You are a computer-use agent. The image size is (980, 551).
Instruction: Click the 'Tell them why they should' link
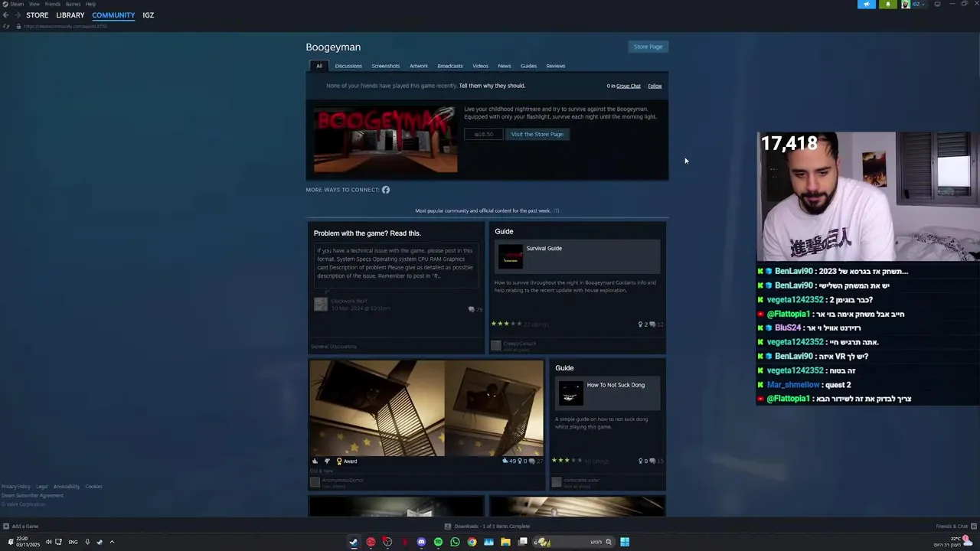click(492, 86)
